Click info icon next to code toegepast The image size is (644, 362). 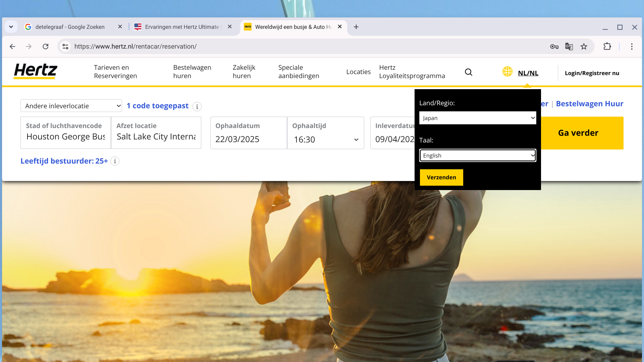(x=197, y=107)
